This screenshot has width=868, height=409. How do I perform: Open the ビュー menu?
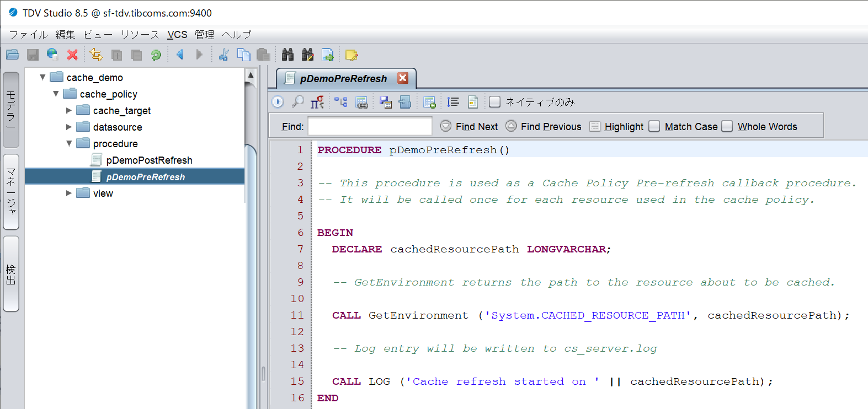tap(98, 34)
